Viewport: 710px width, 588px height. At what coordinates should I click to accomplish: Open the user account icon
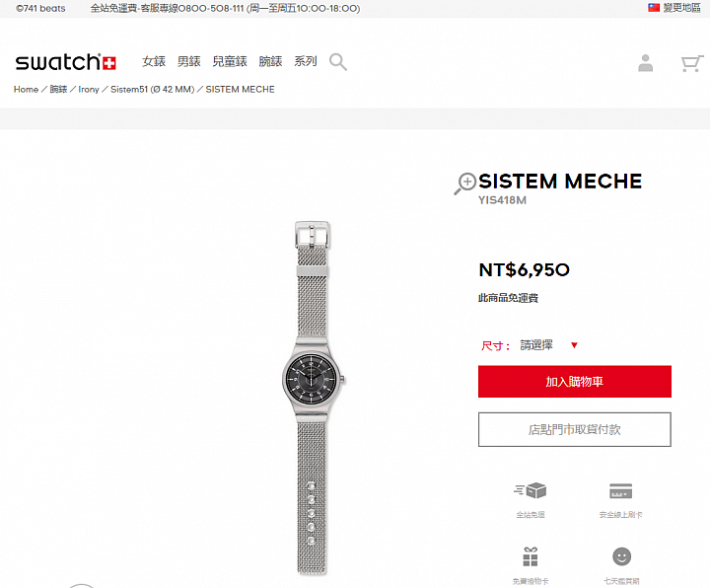(645, 63)
